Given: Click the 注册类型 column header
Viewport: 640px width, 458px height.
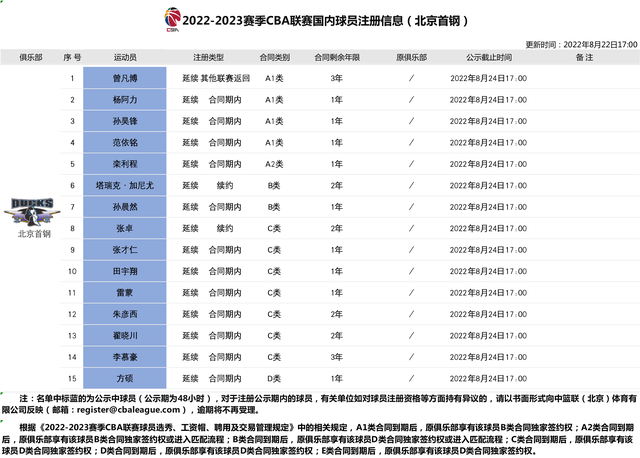Looking at the screenshot, I should (209, 58).
